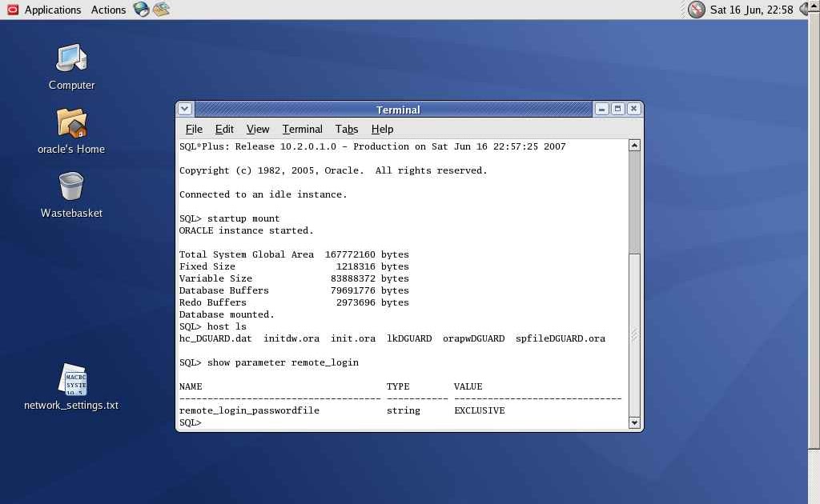The height and width of the screenshot is (504, 820).
Task: Open the Help menu in Terminal
Action: (x=382, y=129)
